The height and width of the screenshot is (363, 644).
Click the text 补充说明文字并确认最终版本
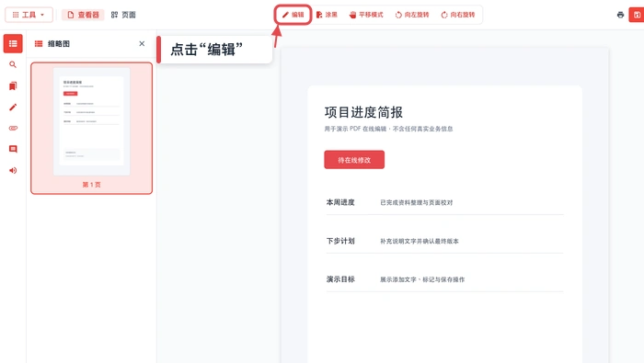coord(419,241)
